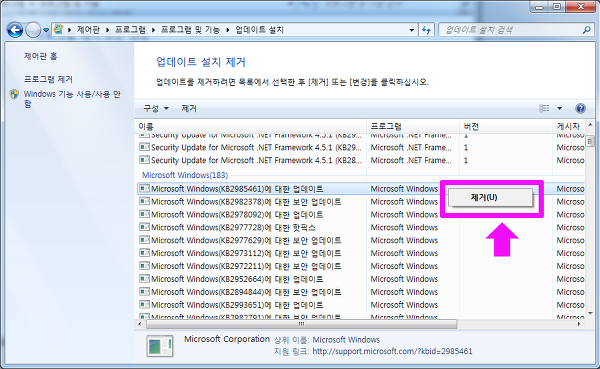Screen dimensions: 600x369
Task: Navigate to 프로그램 breadcrumb
Action: click(x=130, y=29)
